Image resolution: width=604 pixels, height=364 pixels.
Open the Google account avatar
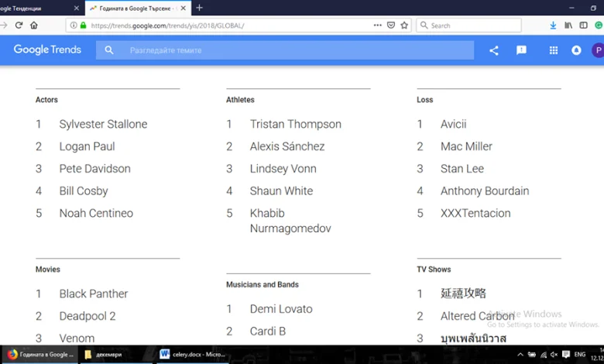tap(599, 50)
